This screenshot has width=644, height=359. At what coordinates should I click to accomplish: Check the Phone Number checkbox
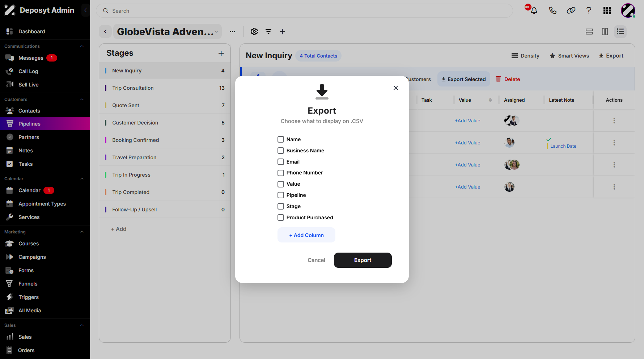(281, 173)
